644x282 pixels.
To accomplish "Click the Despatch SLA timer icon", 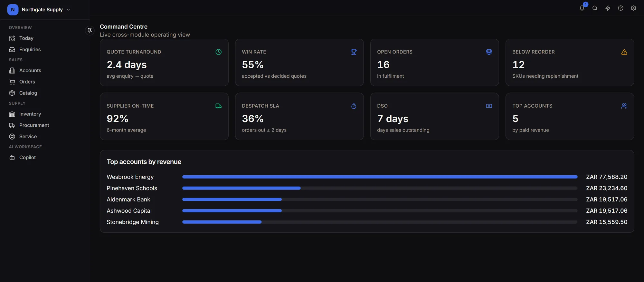I will 354,106.
